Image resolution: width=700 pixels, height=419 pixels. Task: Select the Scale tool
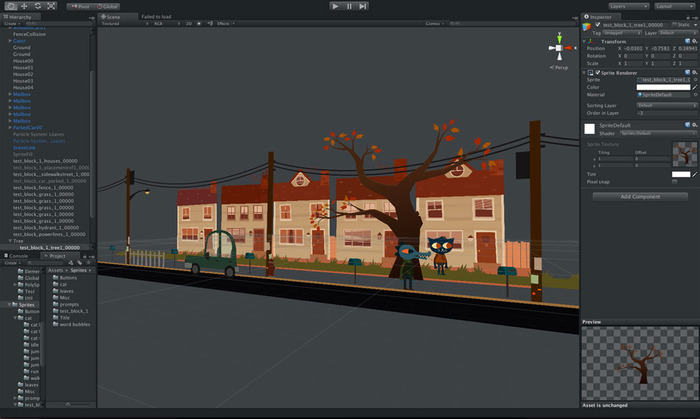pos(51,6)
